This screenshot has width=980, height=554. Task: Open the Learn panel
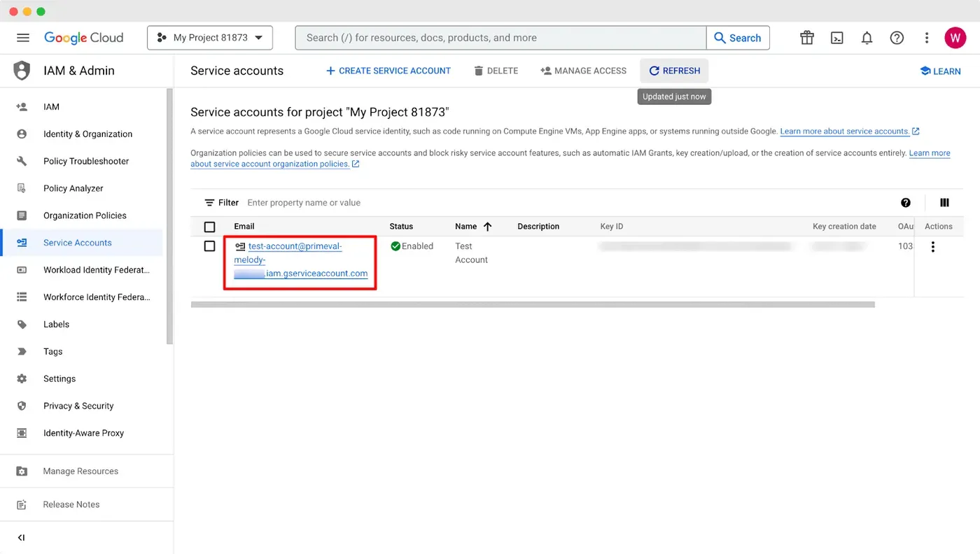point(940,71)
